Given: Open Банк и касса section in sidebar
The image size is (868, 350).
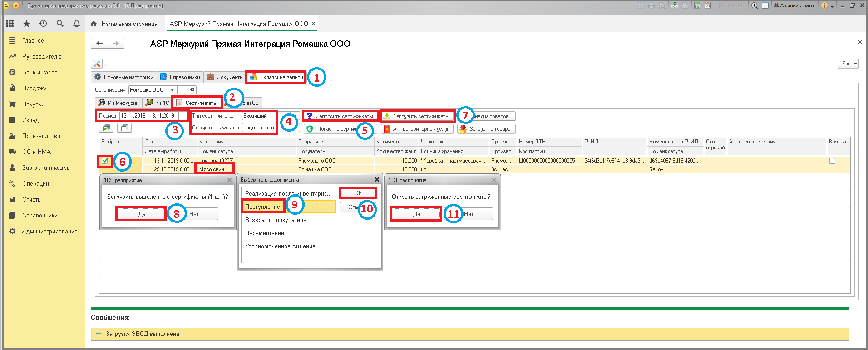Looking at the screenshot, I should [x=40, y=72].
